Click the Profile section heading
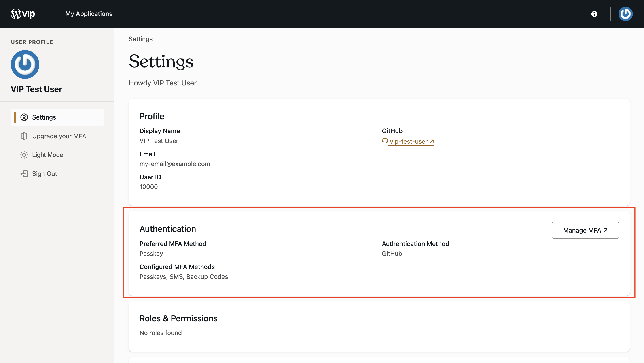This screenshot has width=644, height=363. 152,117
